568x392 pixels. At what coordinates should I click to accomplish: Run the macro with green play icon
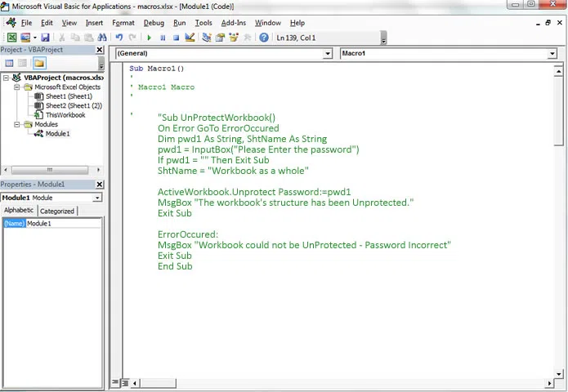(x=149, y=38)
